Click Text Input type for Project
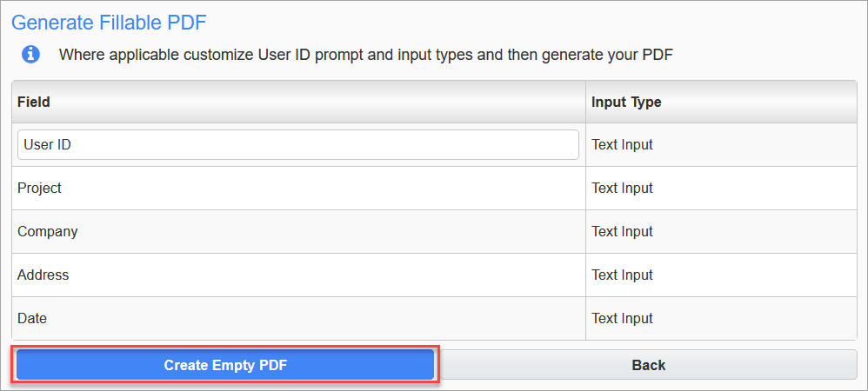This screenshot has width=868, height=391. [622, 189]
